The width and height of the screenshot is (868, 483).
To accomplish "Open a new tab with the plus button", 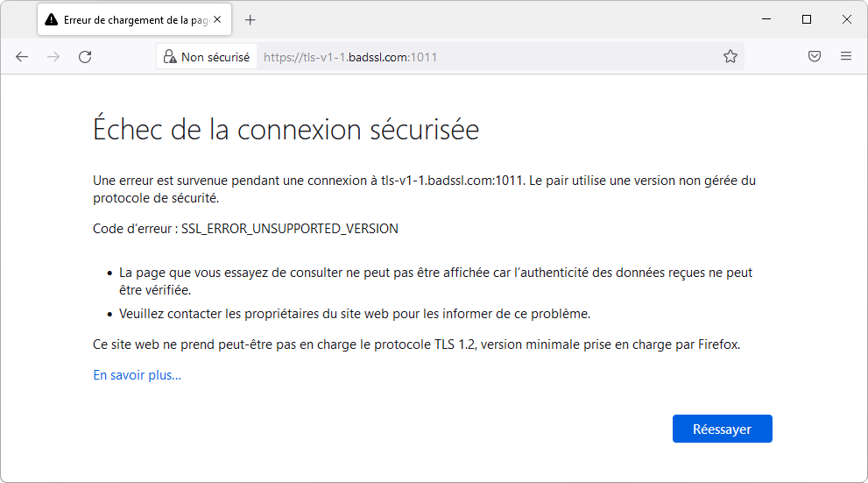I will pyautogui.click(x=251, y=19).
